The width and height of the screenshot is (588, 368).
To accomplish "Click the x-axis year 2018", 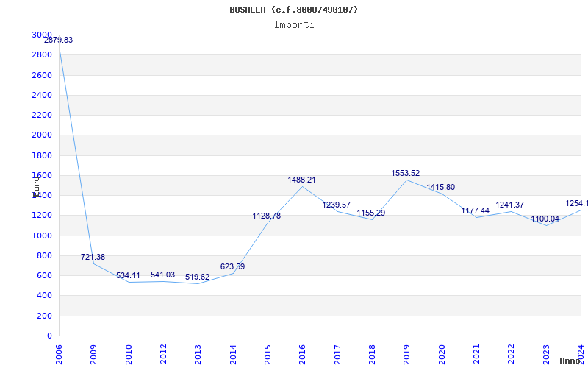I will (x=372, y=354).
